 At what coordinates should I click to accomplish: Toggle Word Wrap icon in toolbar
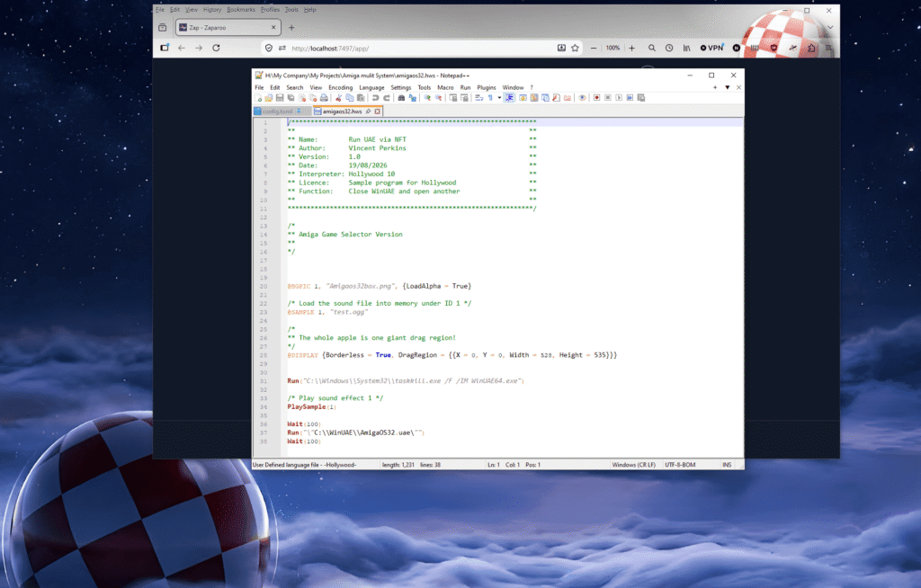[478, 97]
